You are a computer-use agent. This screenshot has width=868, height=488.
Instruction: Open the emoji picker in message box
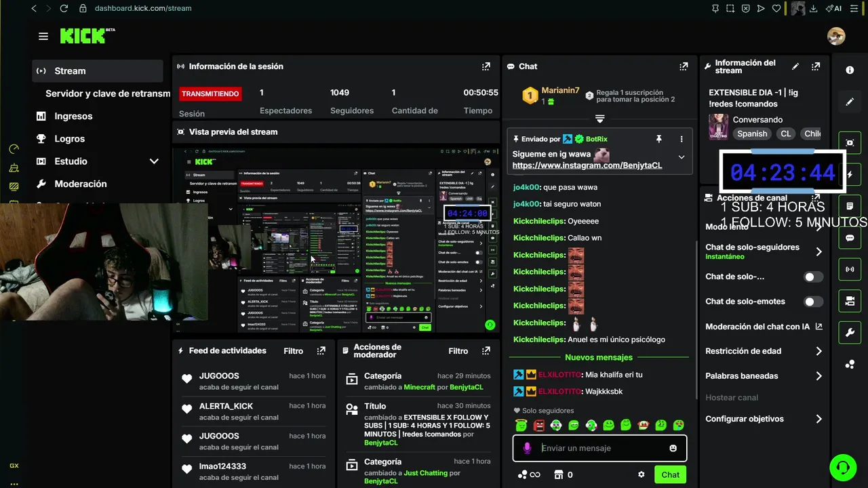click(673, 448)
